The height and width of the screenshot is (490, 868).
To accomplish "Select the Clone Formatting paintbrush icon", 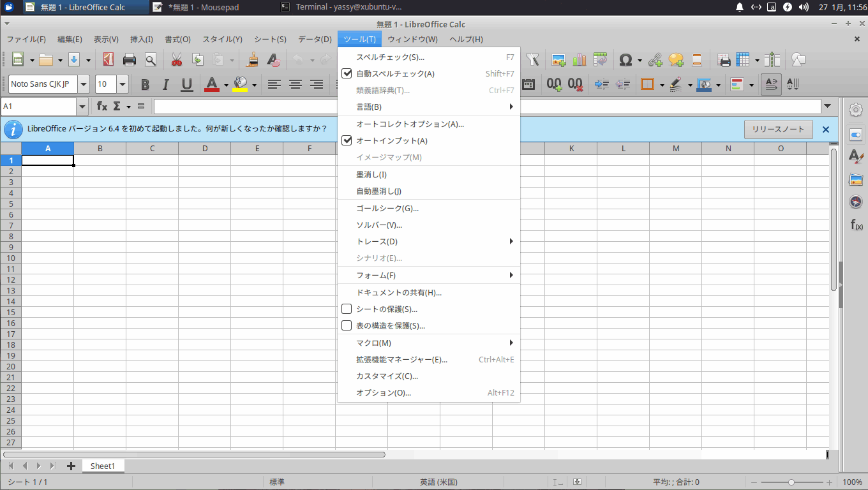I will click(253, 60).
